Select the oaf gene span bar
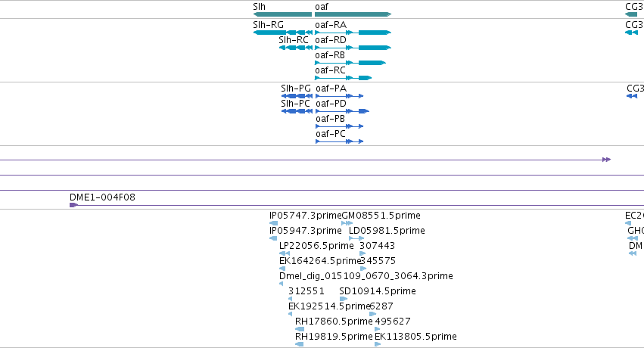Image resolution: width=644 pixels, height=348 pixels. pos(353,14)
